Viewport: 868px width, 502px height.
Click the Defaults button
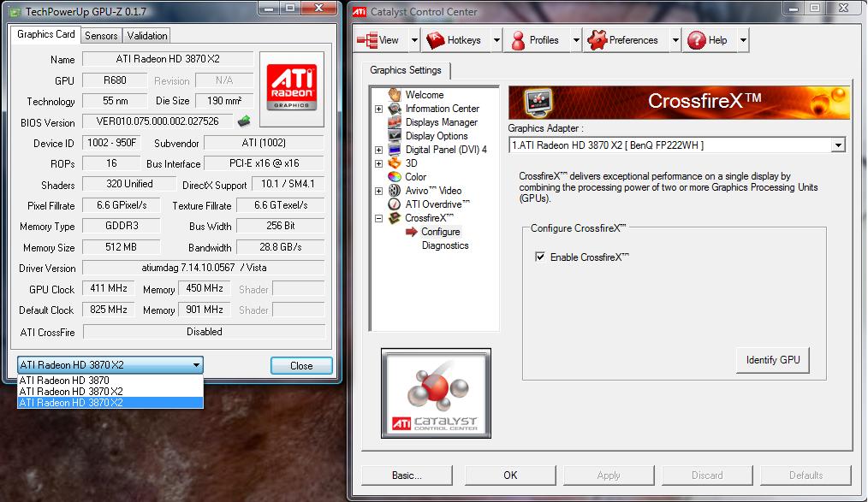tap(806, 475)
